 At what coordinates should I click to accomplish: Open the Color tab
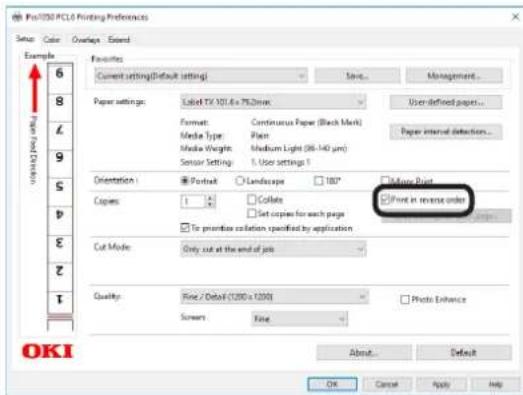pos(52,40)
